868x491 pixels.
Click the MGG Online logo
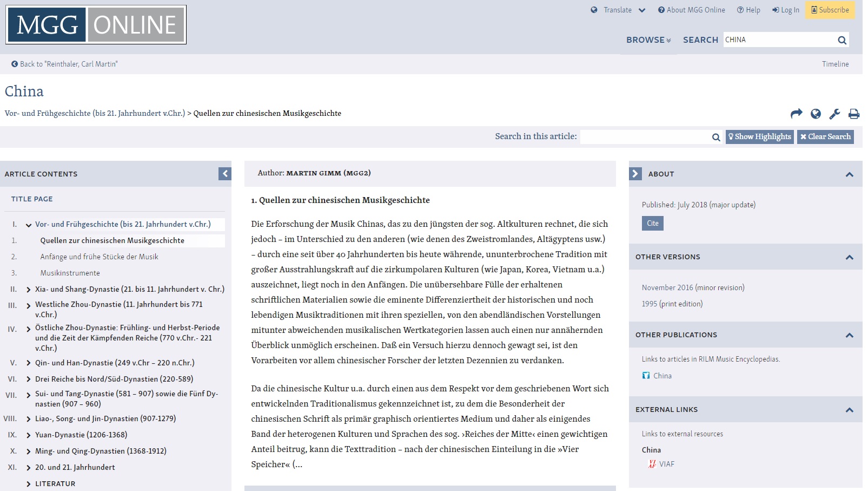point(96,25)
